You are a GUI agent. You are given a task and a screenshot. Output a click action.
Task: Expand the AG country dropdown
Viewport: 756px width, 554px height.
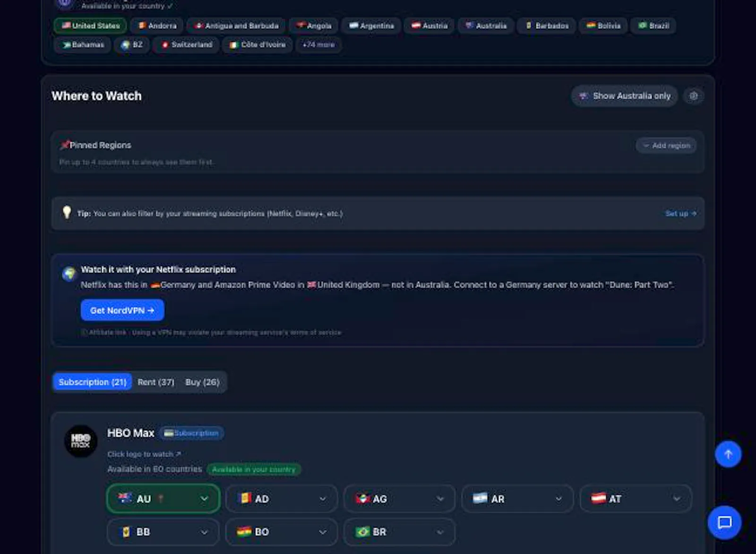point(400,499)
